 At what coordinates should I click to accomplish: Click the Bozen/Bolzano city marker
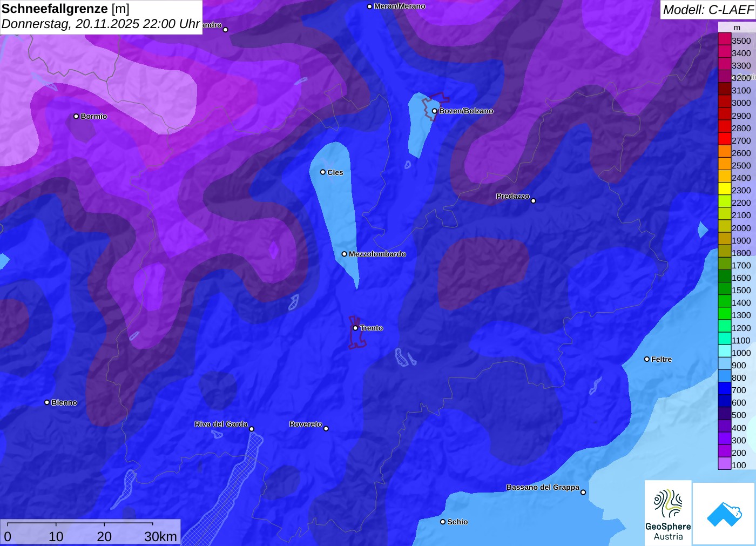click(435, 111)
